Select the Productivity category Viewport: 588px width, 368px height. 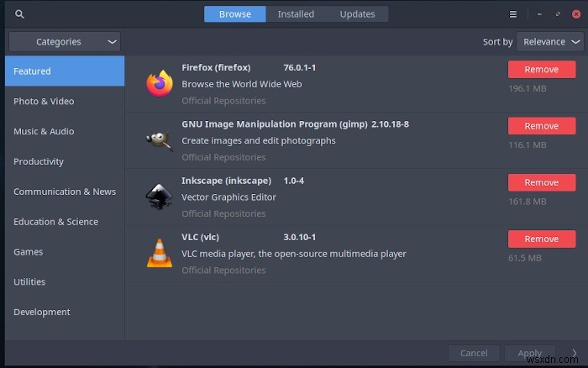[65, 161]
